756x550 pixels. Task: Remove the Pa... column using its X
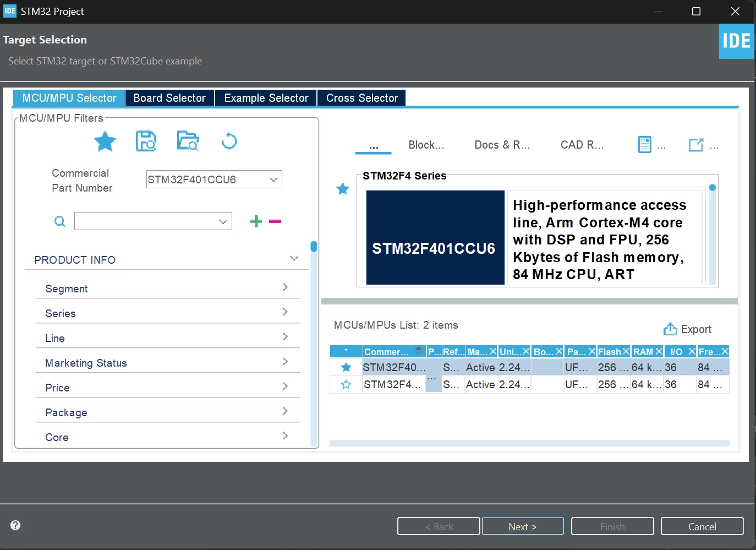(x=592, y=351)
